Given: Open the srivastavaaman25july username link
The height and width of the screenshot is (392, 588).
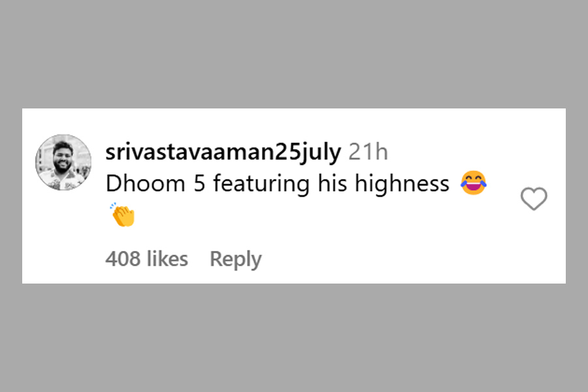Looking at the screenshot, I should pyautogui.click(x=223, y=152).
